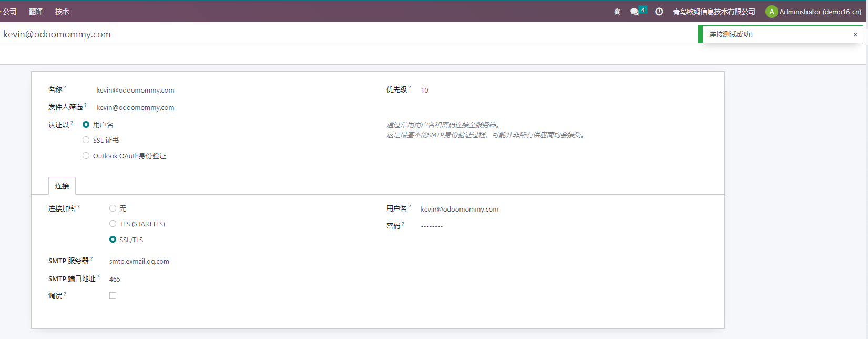Show help tooltip for 发件人筛选 label
The width and height of the screenshot is (868, 339).
click(x=86, y=105)
